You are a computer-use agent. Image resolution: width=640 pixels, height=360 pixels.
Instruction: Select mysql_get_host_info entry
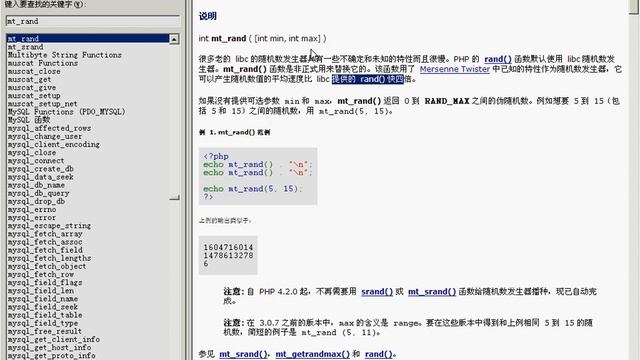pyautogui.click(x=49, y=347)
